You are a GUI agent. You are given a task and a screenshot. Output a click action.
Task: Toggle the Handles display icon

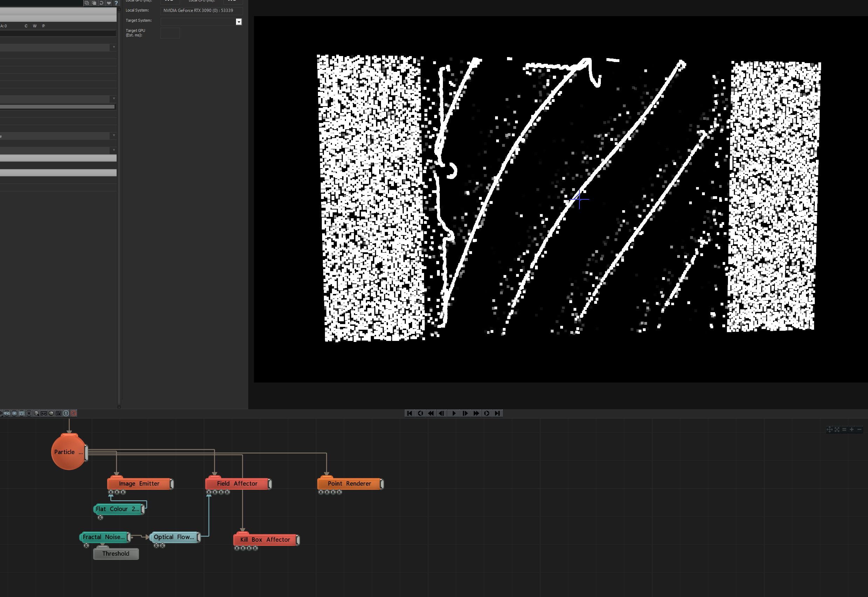coord(22,413)
